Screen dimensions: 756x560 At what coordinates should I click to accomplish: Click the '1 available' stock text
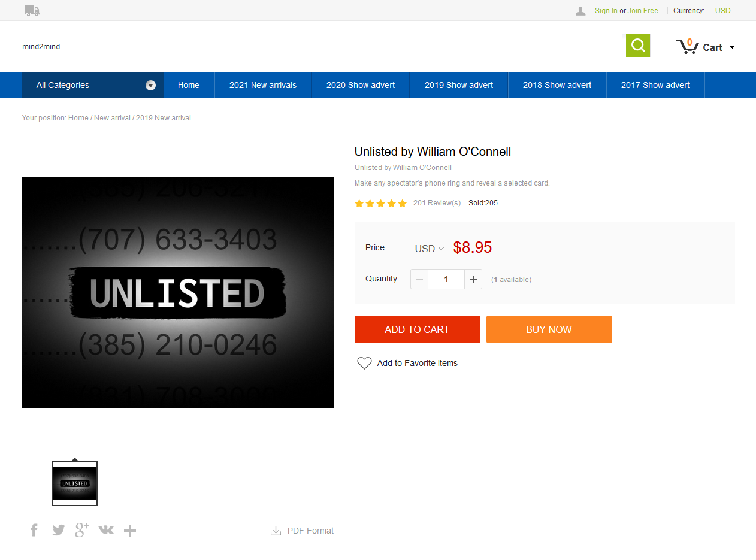click(511, 280)
